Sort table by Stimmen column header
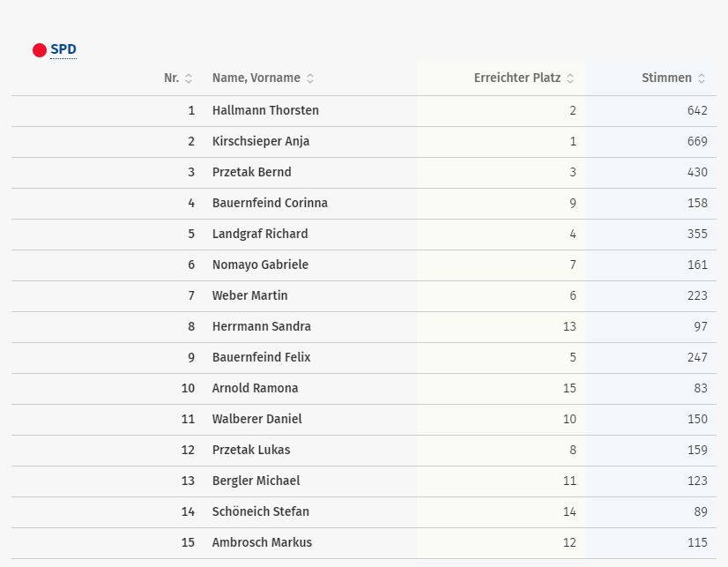The height and width of the screenshot is (567, 728). coord(666,78)
